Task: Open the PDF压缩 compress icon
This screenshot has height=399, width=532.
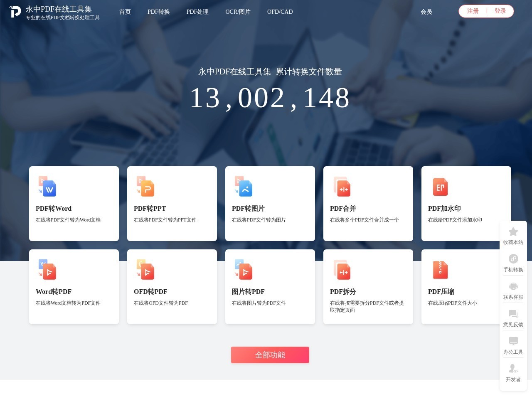Action: 440,270
